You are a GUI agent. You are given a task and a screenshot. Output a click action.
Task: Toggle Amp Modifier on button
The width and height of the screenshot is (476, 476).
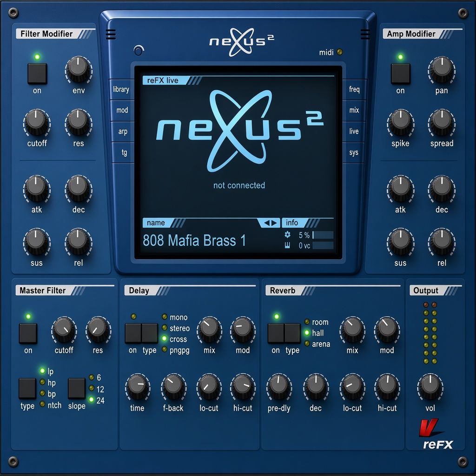click(x=400, y=73)
